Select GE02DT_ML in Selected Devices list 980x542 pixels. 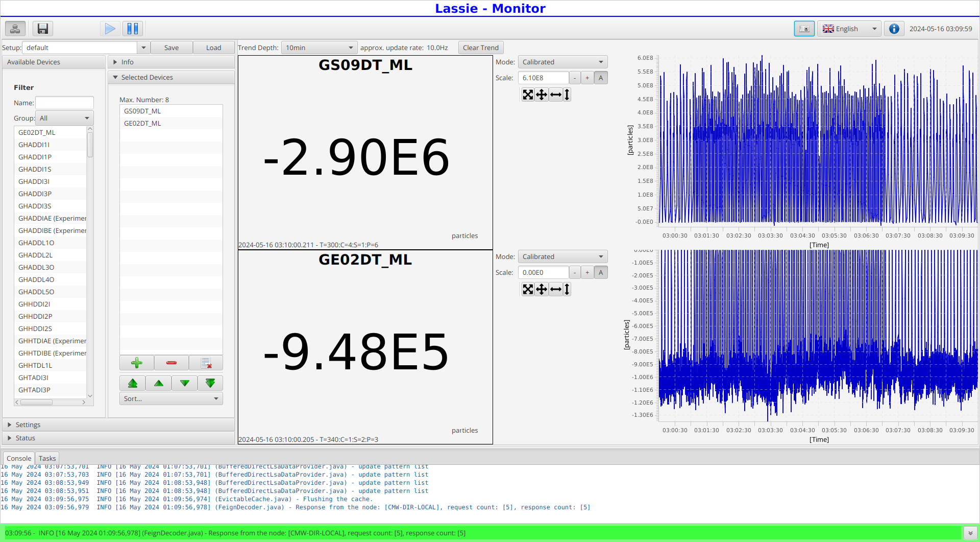(171, 123)
